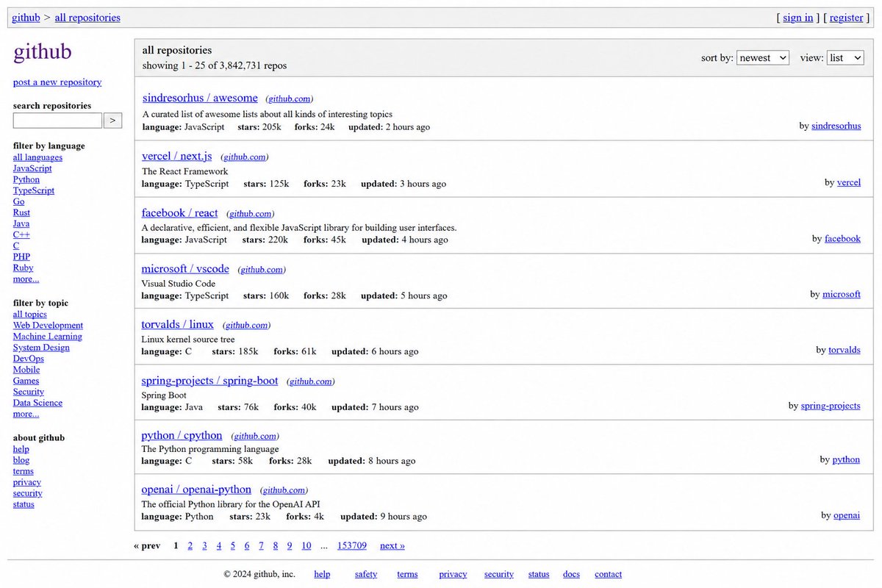This screenshot has height=588, width=882.
Task: Visit author torvalds profile link
Action: tap(845, 350)
